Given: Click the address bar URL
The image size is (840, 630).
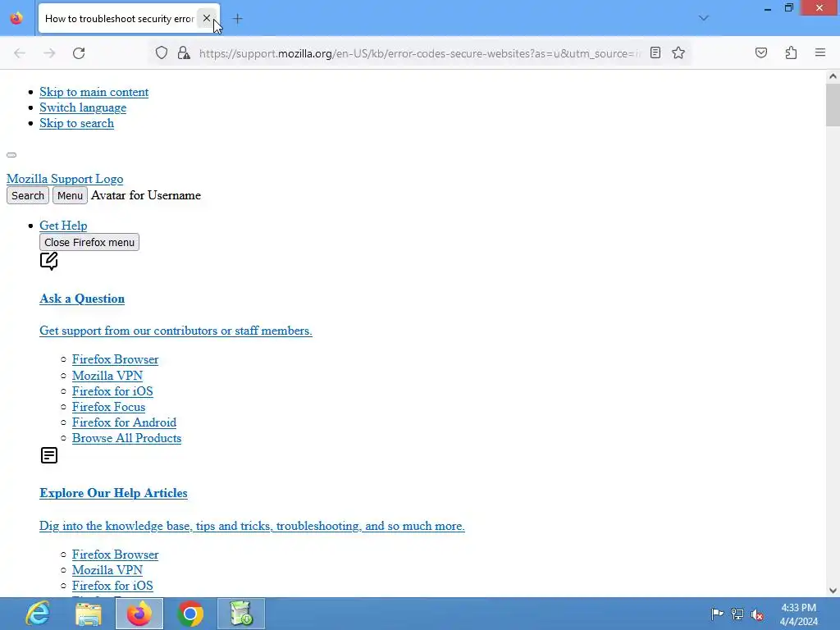Looking at the screenshot, I should click(419, 53).
